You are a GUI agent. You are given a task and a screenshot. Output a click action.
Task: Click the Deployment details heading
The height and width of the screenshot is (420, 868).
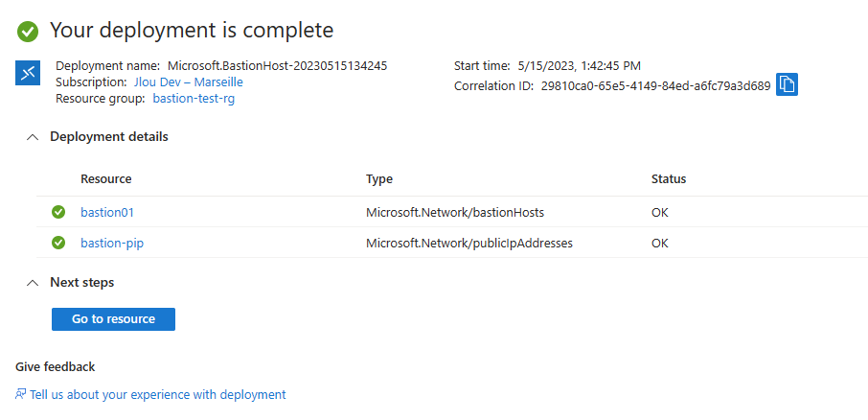[109, 136]
